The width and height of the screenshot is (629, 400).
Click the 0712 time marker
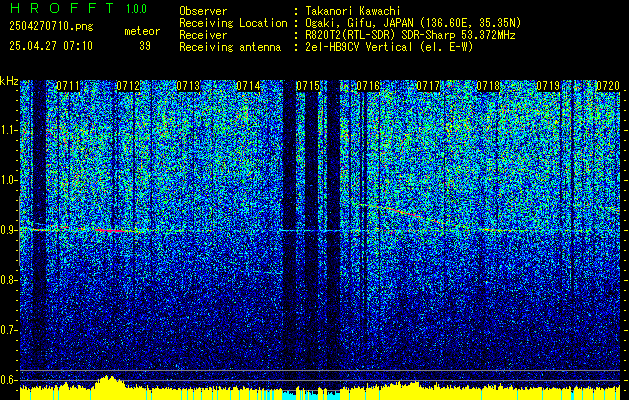128,86
